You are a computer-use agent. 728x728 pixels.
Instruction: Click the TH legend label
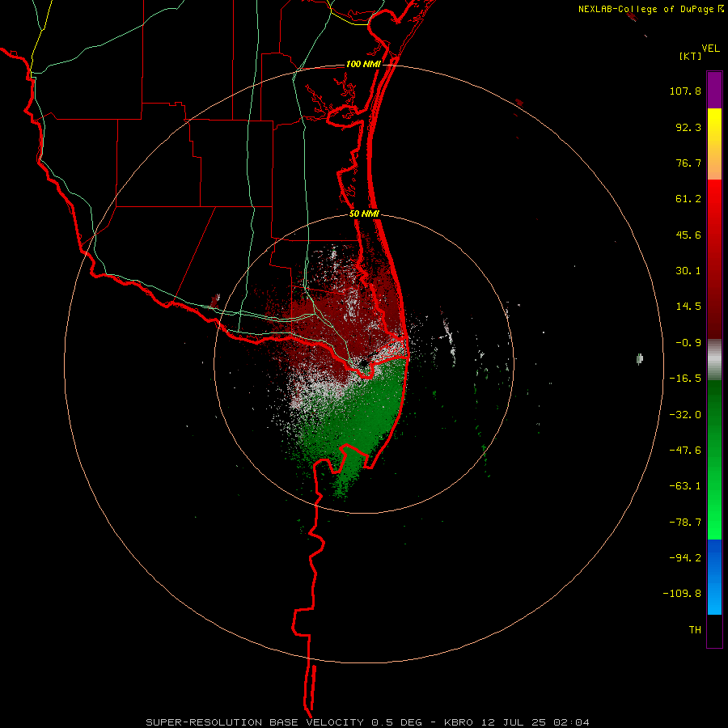[x=695, y=630]
